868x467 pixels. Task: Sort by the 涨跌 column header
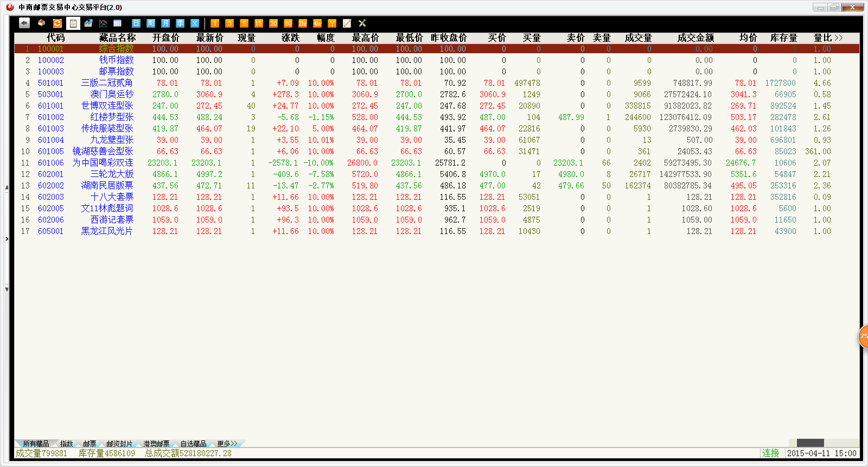(290, 37)
